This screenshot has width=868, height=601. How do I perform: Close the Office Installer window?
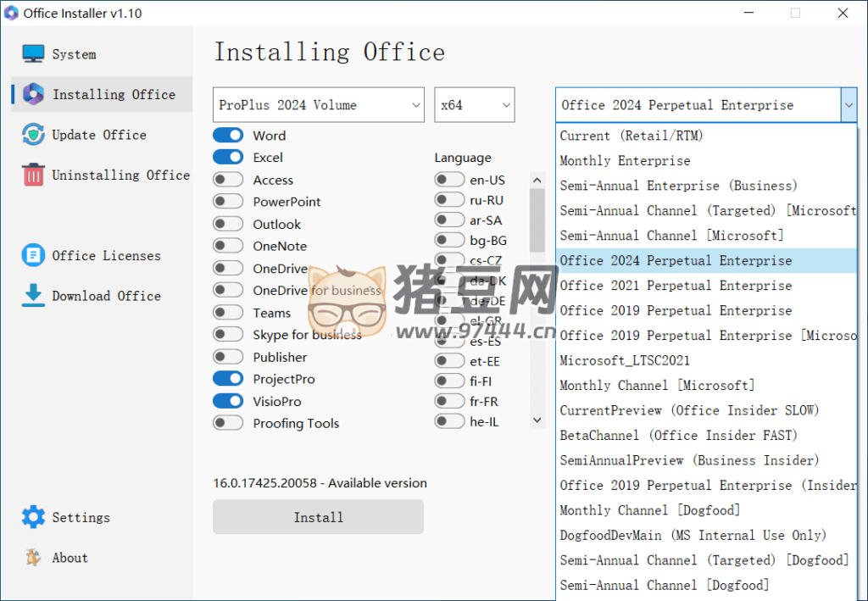pos(843,13)
